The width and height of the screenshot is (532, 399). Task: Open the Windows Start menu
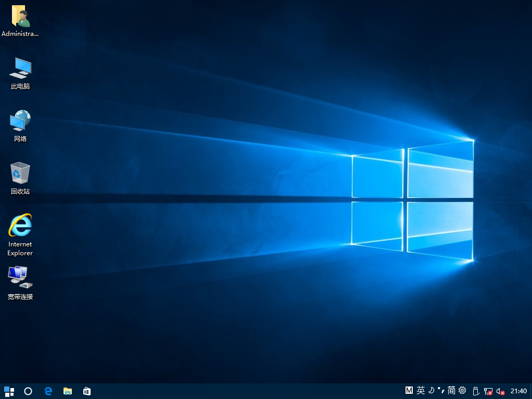pos(9,391)
